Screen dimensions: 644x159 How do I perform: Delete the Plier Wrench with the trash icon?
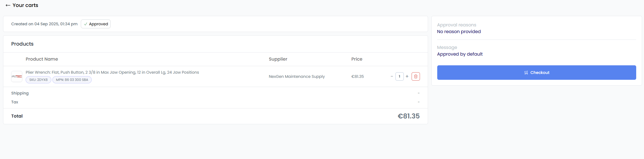click(415, 76)
